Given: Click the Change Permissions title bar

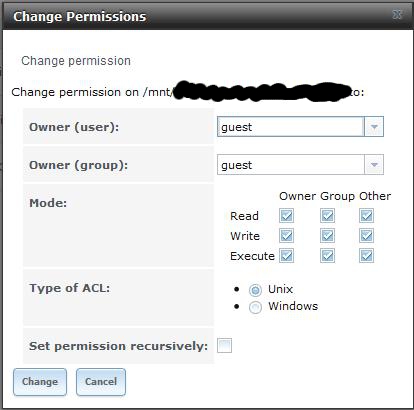Looking at the screenshot, I should (x=207, y=16).
